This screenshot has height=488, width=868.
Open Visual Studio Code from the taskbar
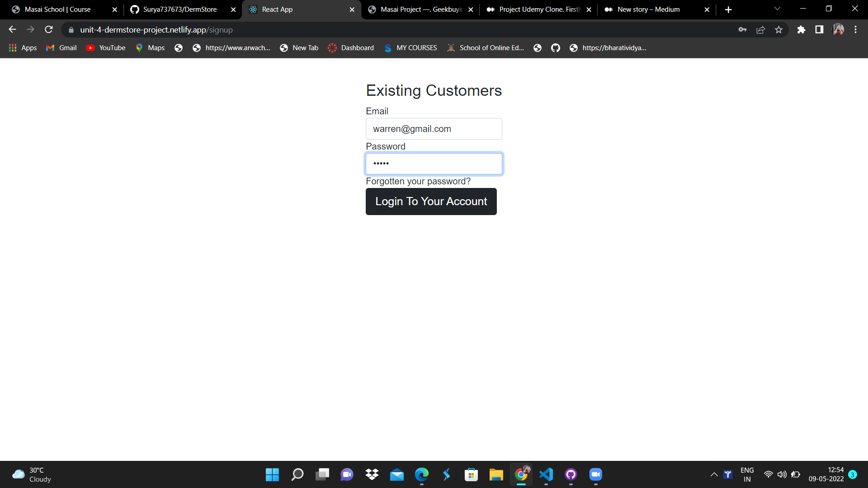coord(546,474)
